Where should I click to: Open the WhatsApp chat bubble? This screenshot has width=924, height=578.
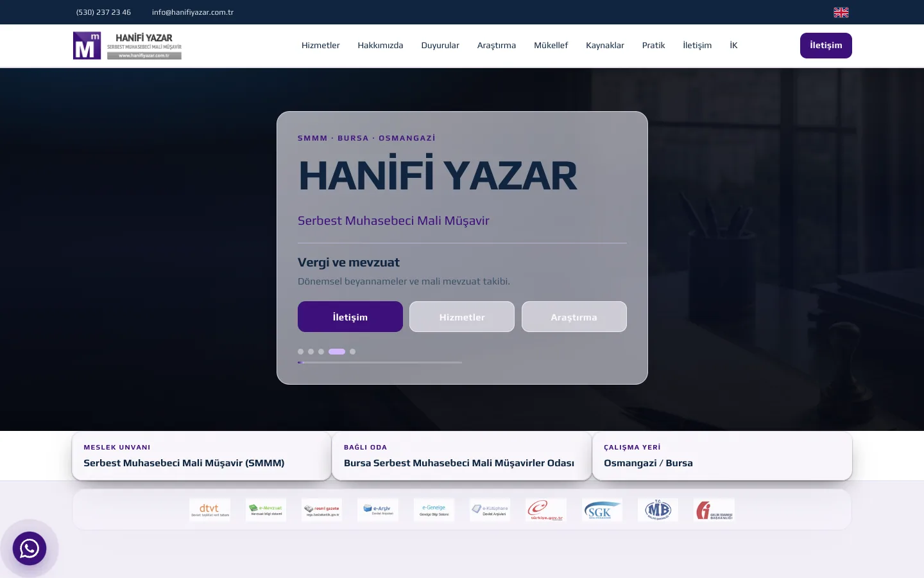30,548
